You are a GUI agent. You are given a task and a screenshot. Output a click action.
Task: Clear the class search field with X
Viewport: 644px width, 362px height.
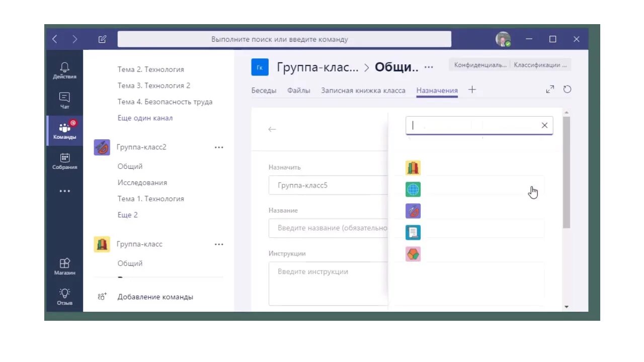coord(544,126)
